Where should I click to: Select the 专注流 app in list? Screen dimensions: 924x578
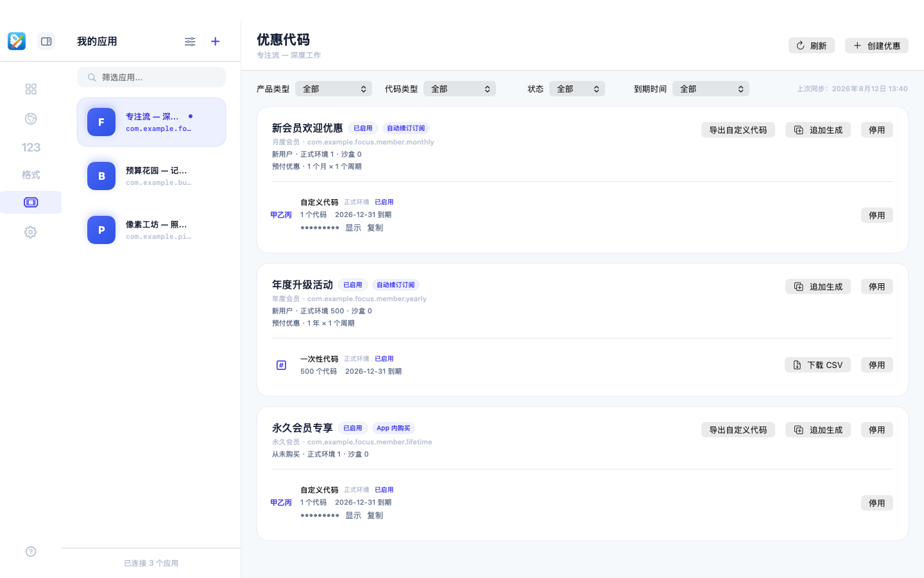151,122
